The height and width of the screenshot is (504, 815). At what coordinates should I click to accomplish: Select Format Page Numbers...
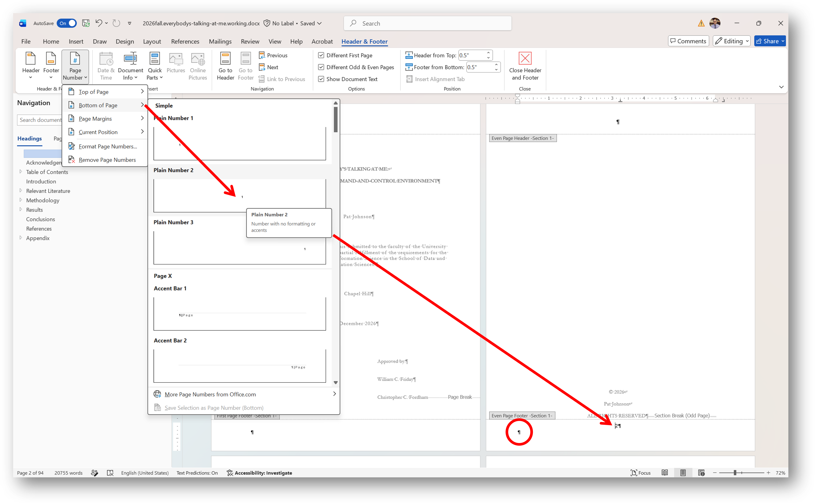tap(105, 146)
